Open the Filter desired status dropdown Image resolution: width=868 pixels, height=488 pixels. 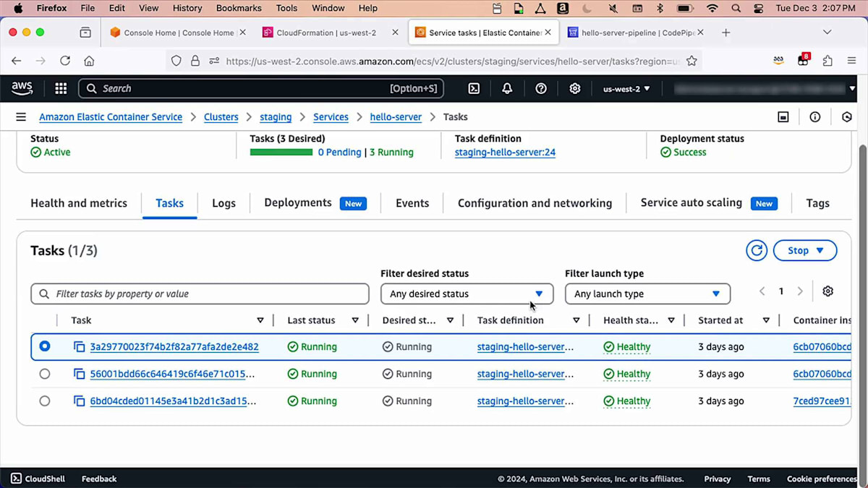click(467, 294)
